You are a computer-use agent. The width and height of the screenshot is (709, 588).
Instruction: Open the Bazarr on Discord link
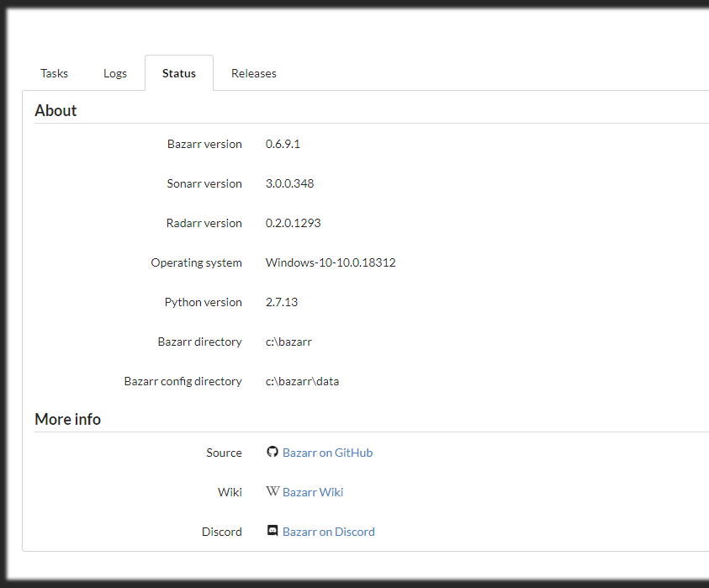pos(329,532)
